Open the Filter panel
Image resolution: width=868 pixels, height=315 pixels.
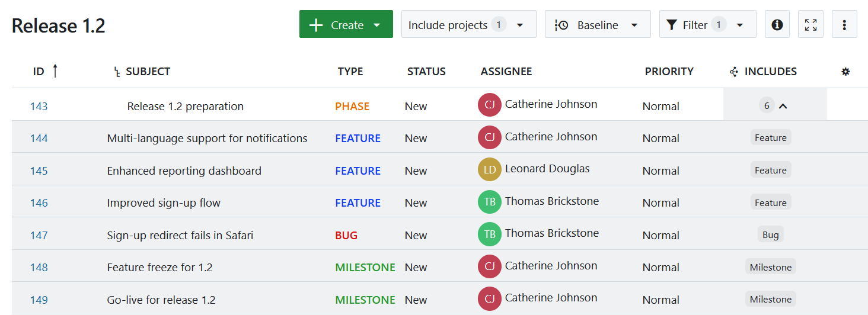coord(707,25)
